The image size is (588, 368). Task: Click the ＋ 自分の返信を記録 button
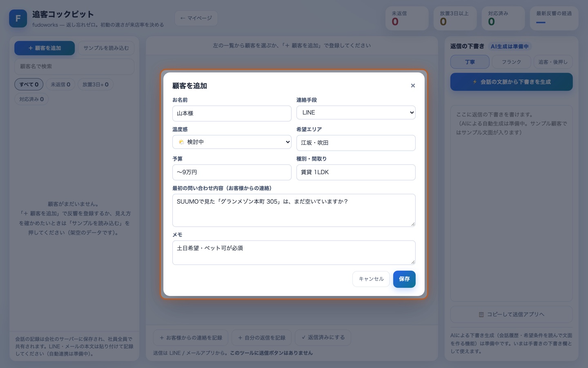point(261,338)
